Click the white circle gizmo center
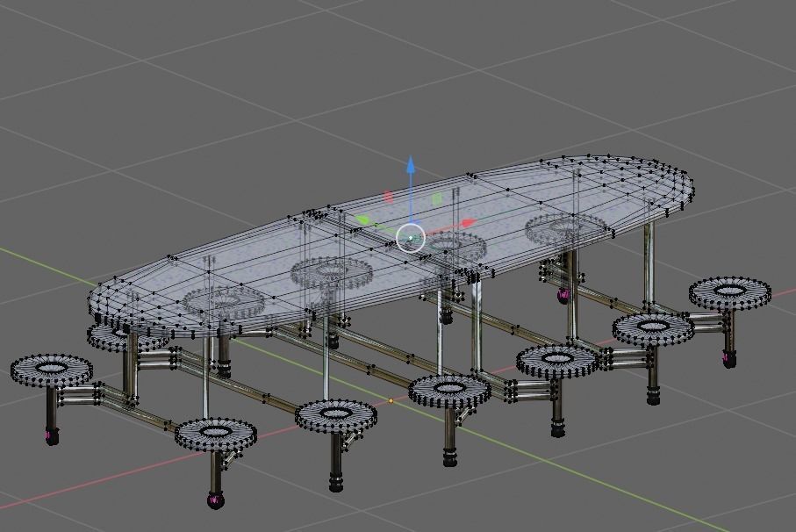796x532 pixels. (x=410, y=238)
